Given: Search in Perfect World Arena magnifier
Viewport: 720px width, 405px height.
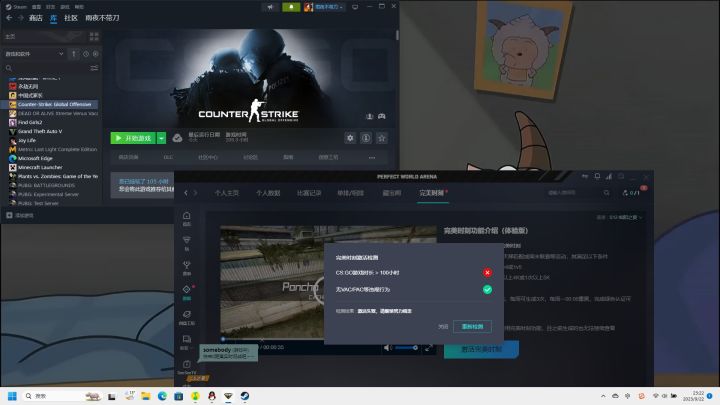Looking at the screenshot, I should point(607,193).
